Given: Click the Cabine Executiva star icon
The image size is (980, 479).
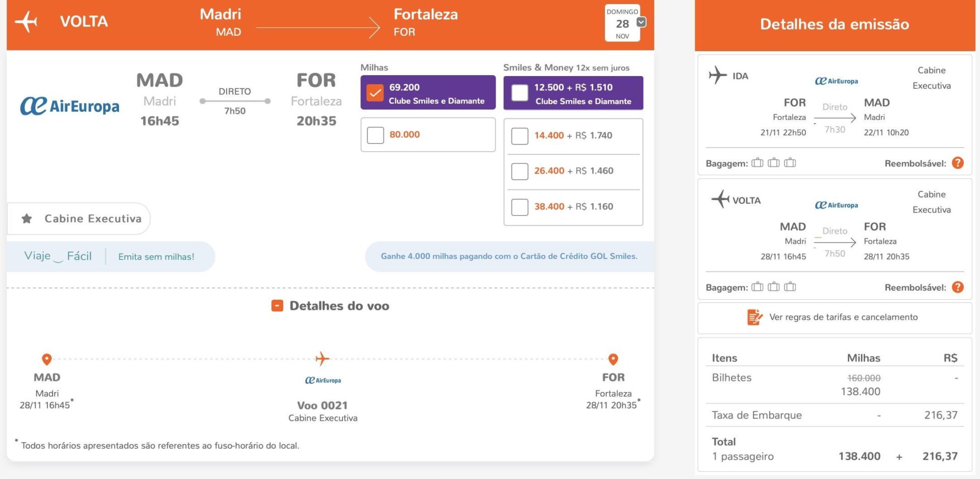Looking at the screenshot, I should pyautogui.click(x=27, y=219).
